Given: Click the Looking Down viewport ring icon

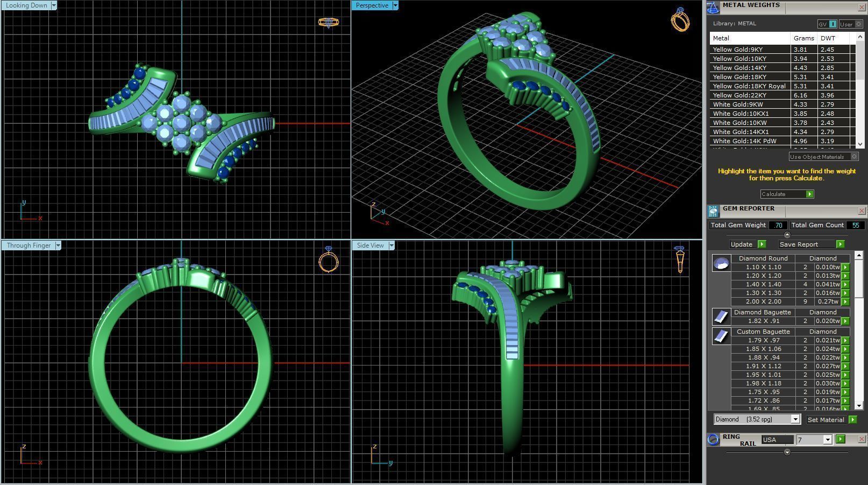Looking at the screenshot, I should click(x=328, y=23).
